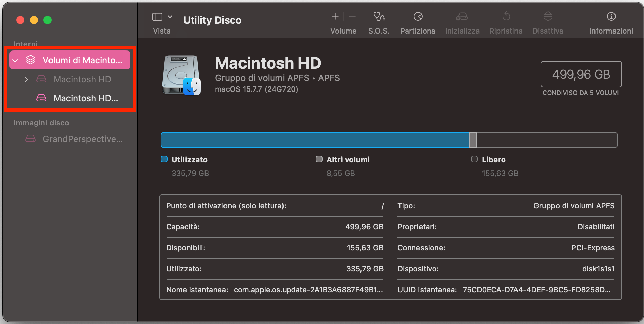
Task: Click the volume group layers icon
Action: coord(31,60)
